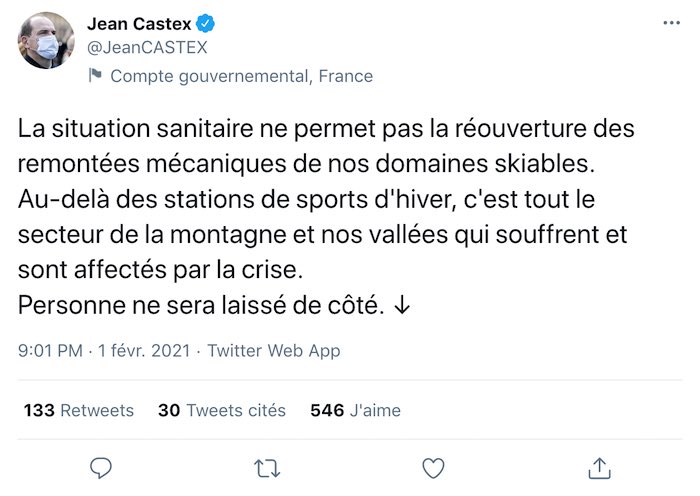View the 133 Retweets list
The width and height of the screenshot is (700, 496).
pyautogui.click(x=78, y=411)
